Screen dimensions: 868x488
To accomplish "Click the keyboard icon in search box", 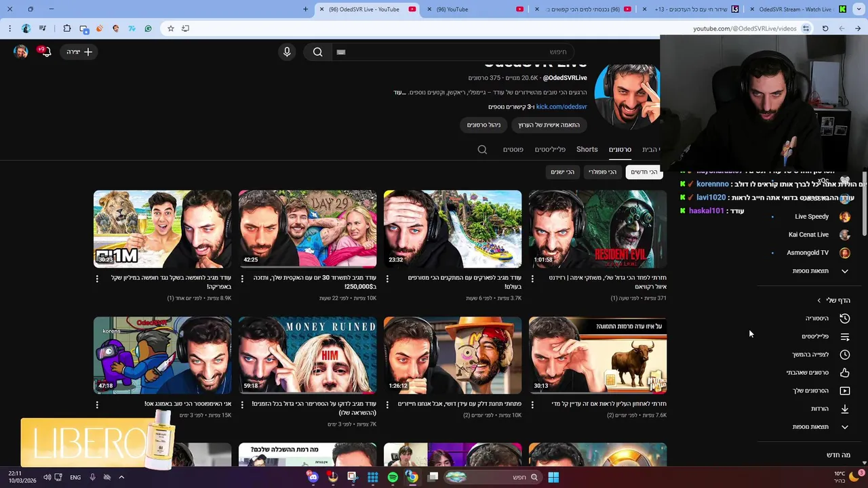I will point(341,52).
